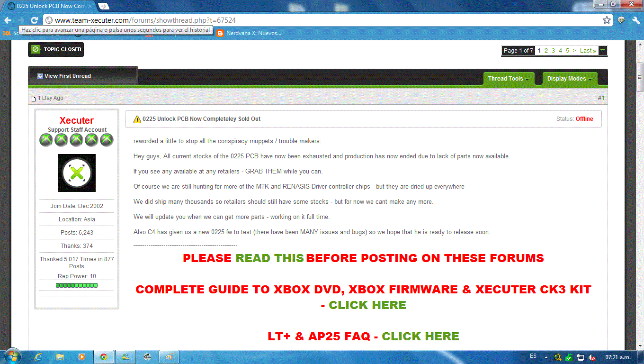The image size is (644, 364).
Task: Open the Nerdvana X: Nuevos bookmark
Action: coord(250,33)
